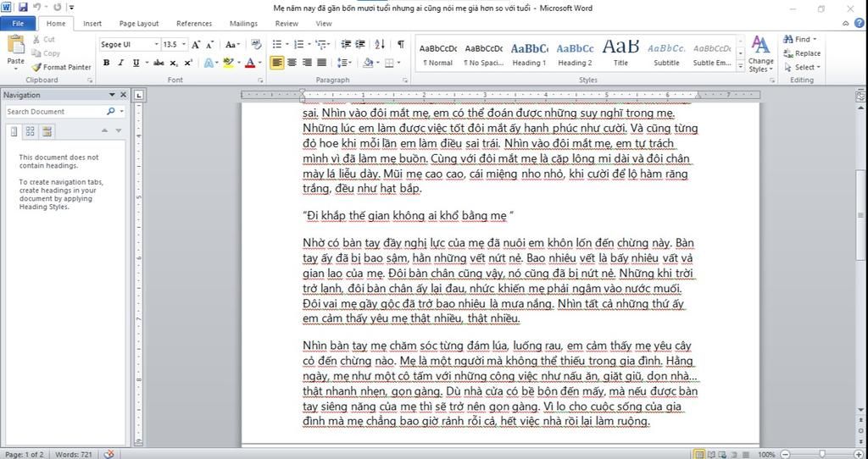Open Microsoft Word Help question mark
The height and width of the screenshot is (459, 868).
click(x=860, y=23)
